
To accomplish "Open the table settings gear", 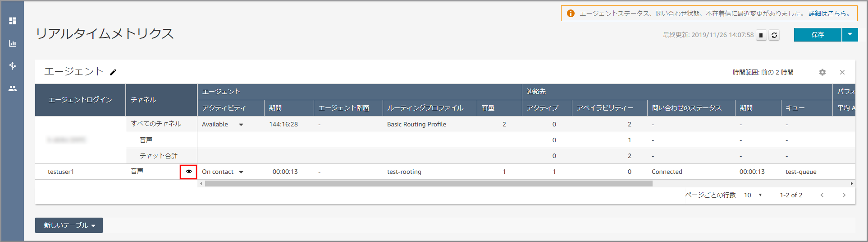I will [822, 72].
